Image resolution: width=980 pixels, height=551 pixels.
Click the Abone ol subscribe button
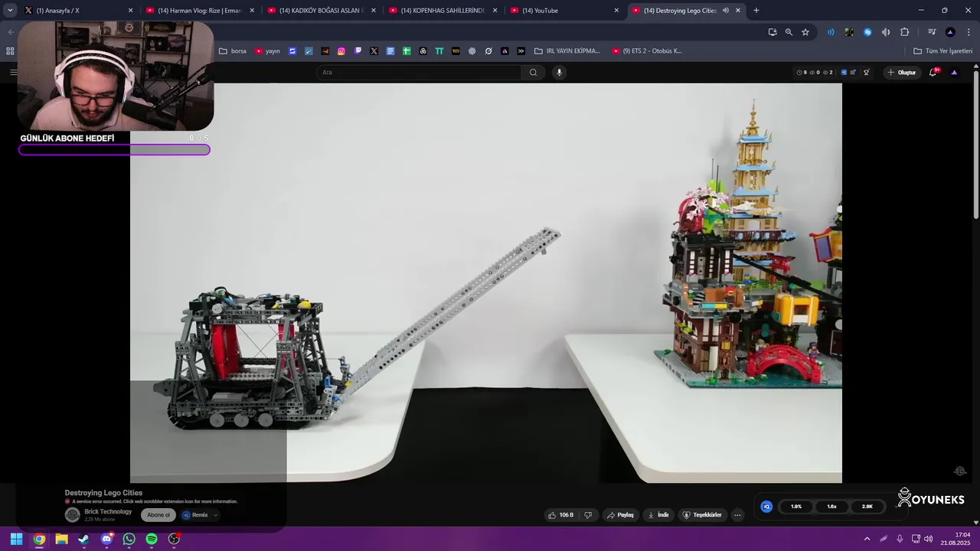pos(158,515)
